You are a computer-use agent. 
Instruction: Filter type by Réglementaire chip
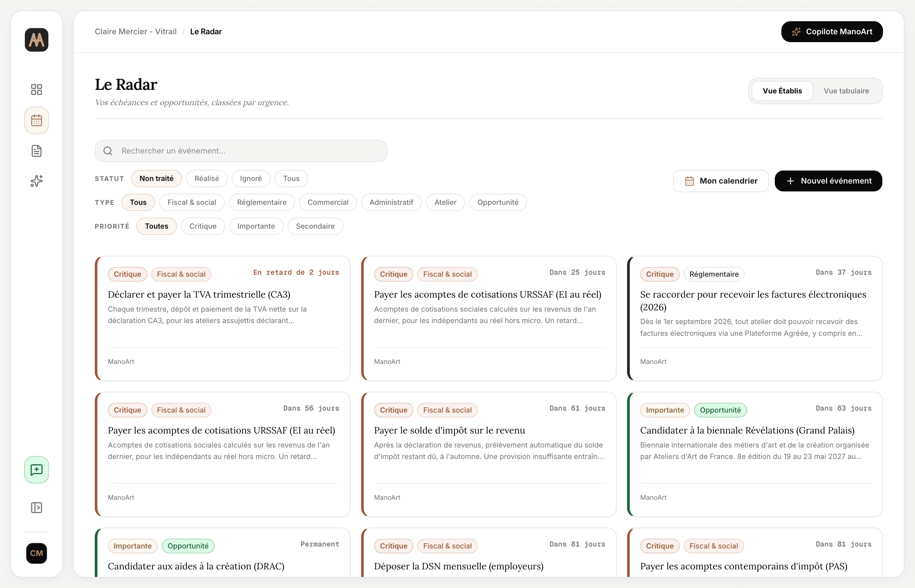pyautogui.click(x=262, y=202)
